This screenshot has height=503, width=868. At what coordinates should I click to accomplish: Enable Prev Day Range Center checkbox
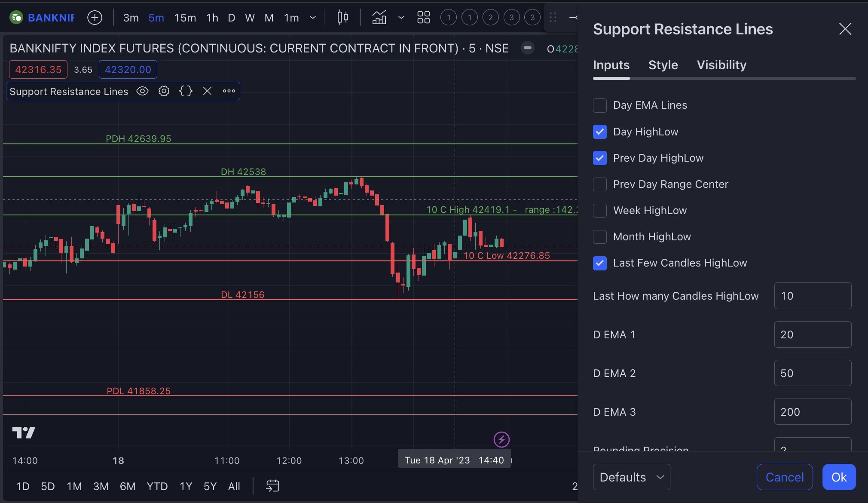(x=600, y=184)
